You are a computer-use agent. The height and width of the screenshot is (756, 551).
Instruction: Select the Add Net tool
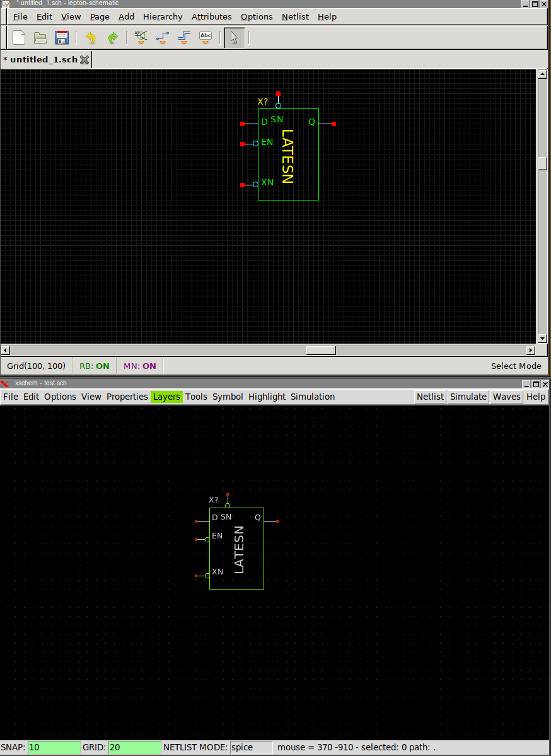coord(163,38)
